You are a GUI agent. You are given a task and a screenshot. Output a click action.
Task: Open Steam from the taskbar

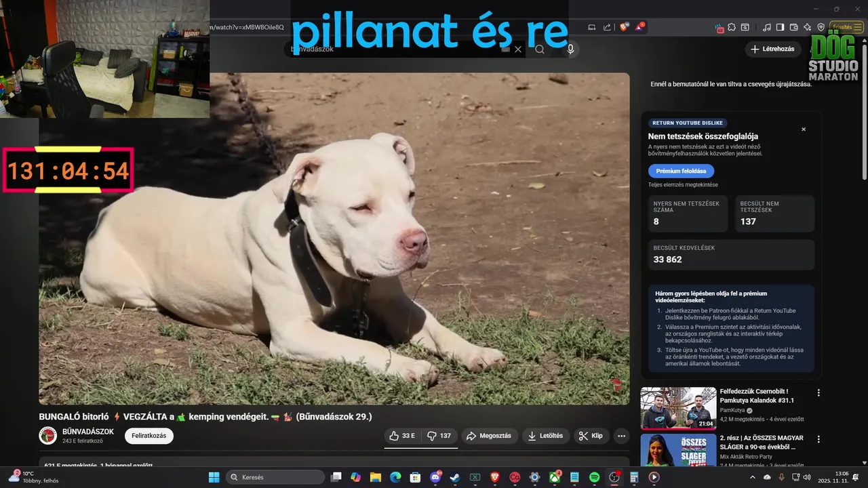pyautogui.click(x=455, y=477)
